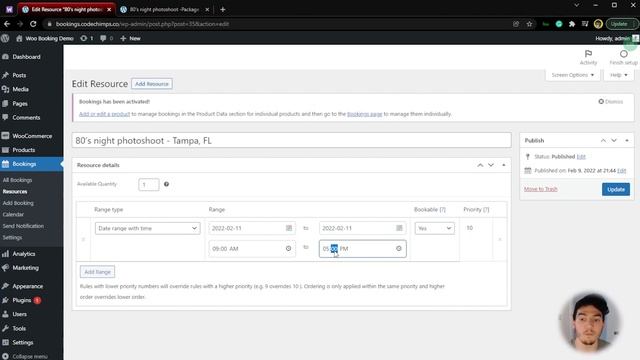
Task: Open the New content menu
Action: (131, 38)
